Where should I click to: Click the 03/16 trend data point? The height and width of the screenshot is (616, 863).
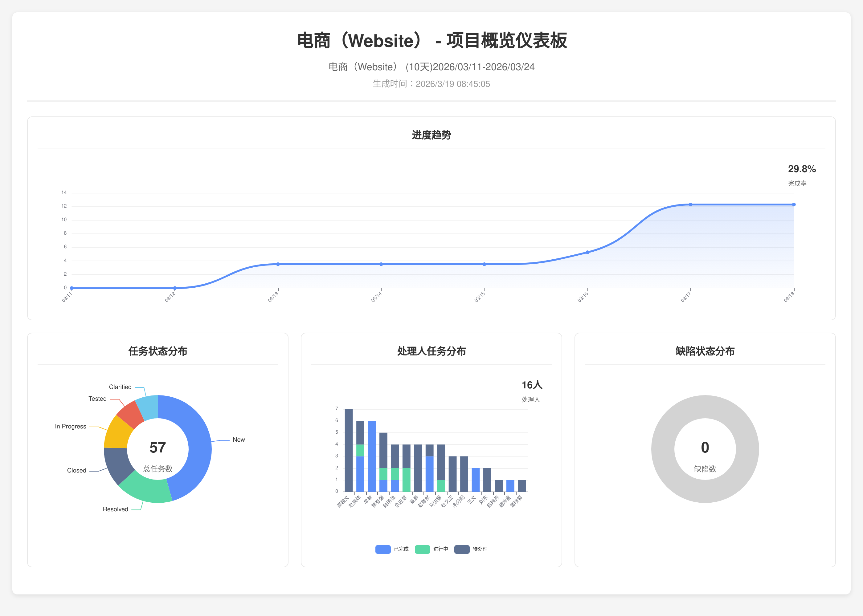coord(587,252)
